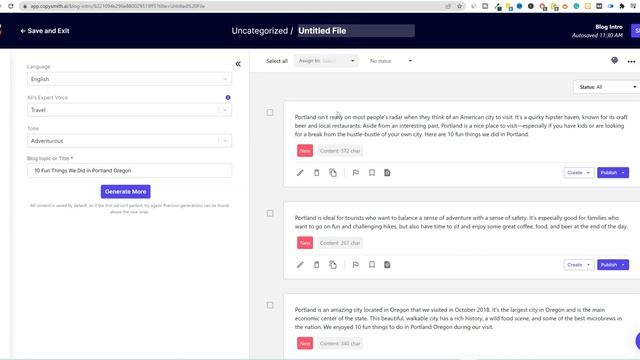Click the New badge on first result

[x=305, y=151]
